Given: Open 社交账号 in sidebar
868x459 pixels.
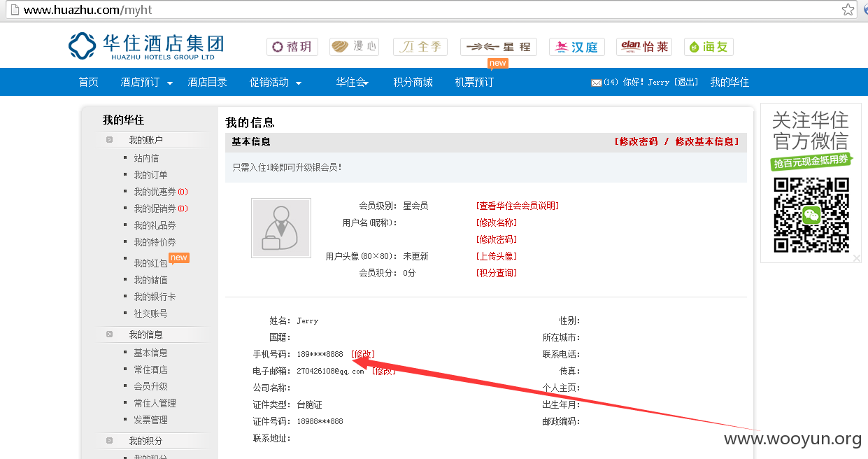Looking at the screenshot, I should point(150,313).
